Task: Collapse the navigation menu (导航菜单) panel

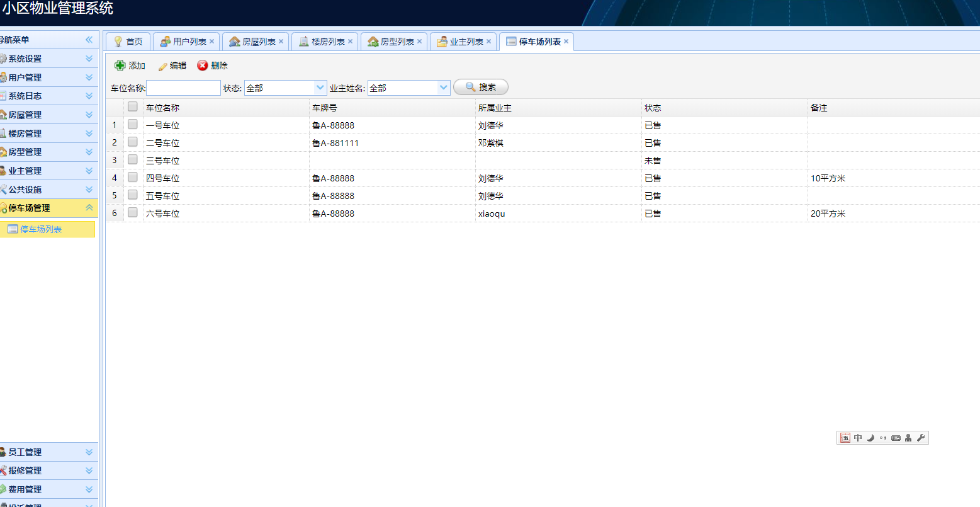Action: [x=89, y=40]
